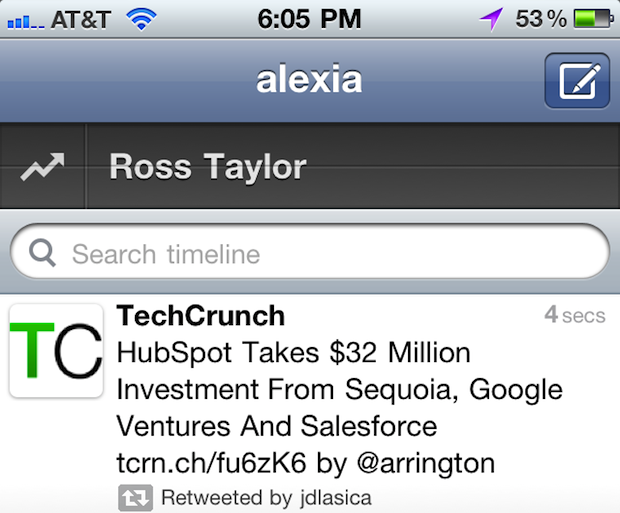Open the TechCrunch username in tweet
This screenshot has width=620, height=513.
click(x=201, y=316)
